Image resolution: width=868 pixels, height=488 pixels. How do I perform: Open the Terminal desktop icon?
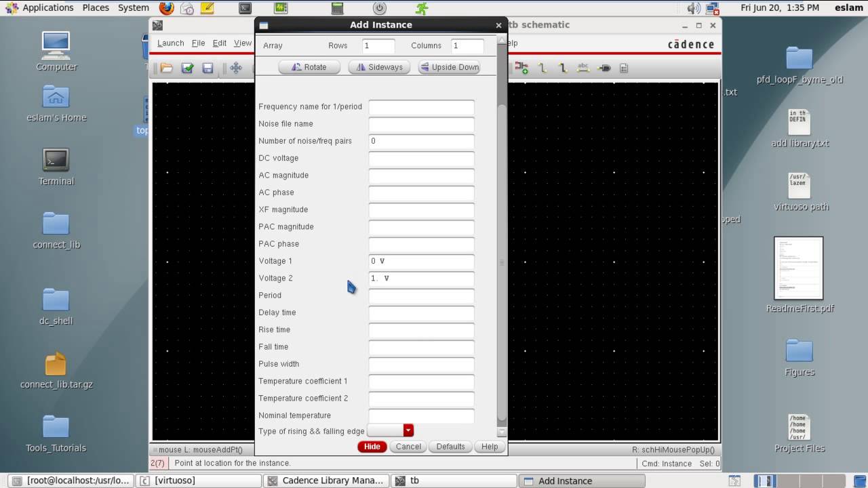pyautogui.click(x=56, y=167)
